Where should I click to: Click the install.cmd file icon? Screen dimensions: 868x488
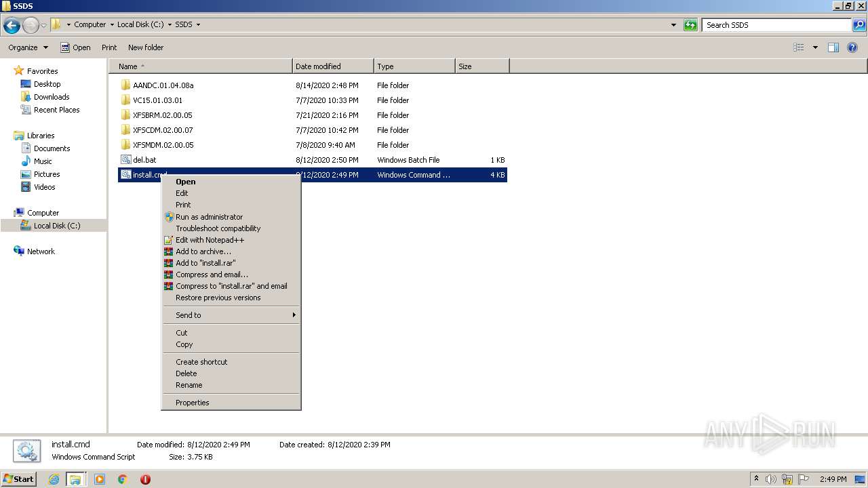125,175
